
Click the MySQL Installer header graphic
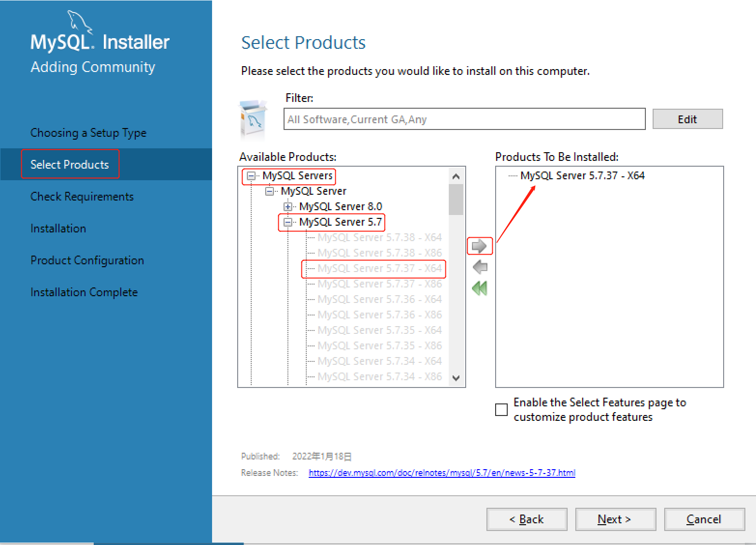click(x=100, y=42)
